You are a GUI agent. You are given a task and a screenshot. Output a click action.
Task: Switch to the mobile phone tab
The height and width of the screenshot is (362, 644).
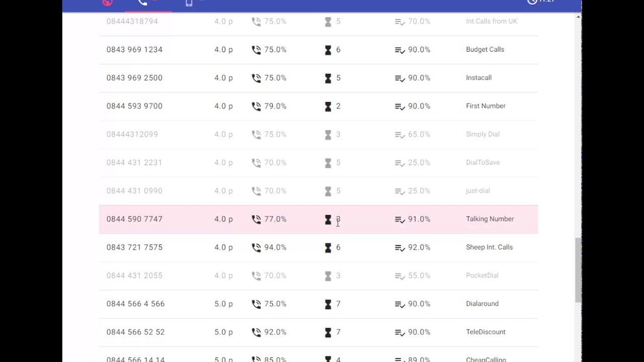(x=189, y=3)
